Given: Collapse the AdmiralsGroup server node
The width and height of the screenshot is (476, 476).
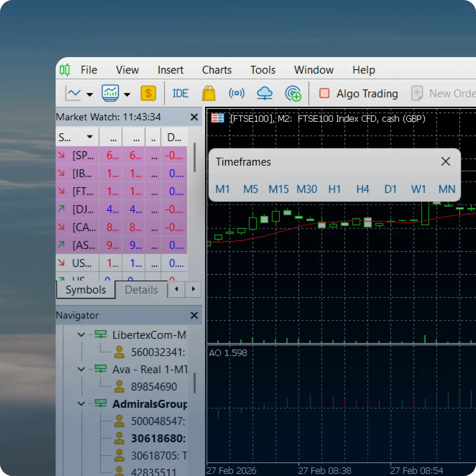Looking at the screenshot, I should [x=81, y=404].
